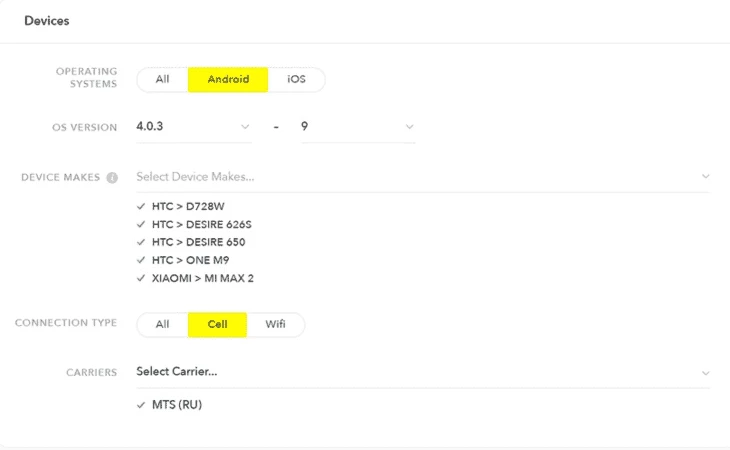Remove HTC > DESIRE 626S checkmark

141,224
